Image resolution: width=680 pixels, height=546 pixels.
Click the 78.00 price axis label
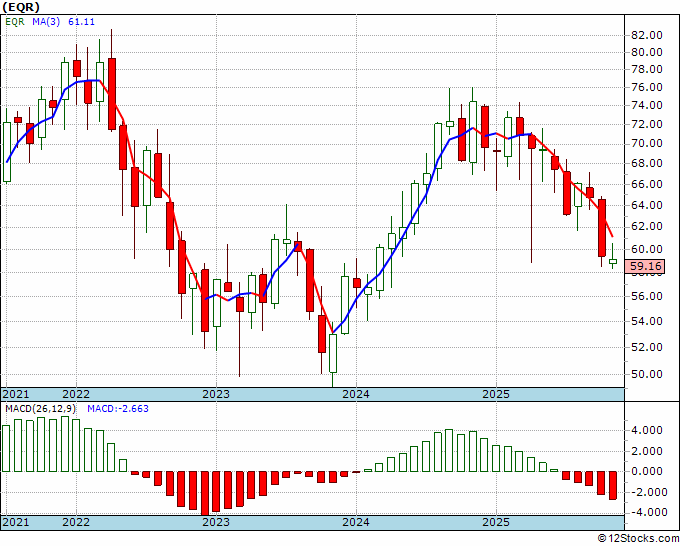646,69
